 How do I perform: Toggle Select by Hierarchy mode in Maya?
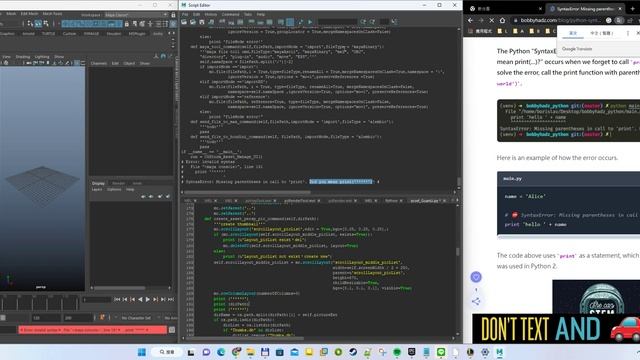(30, 24)
